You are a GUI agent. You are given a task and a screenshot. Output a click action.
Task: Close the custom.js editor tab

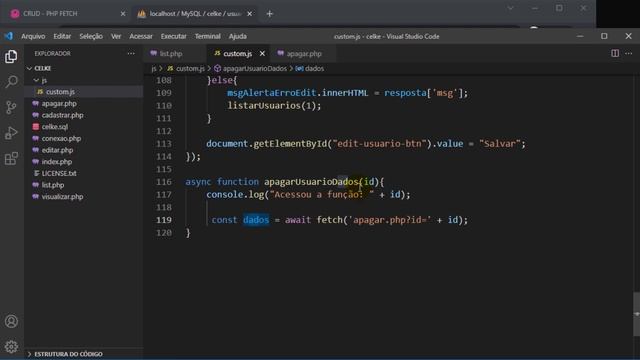pos(262,53)
